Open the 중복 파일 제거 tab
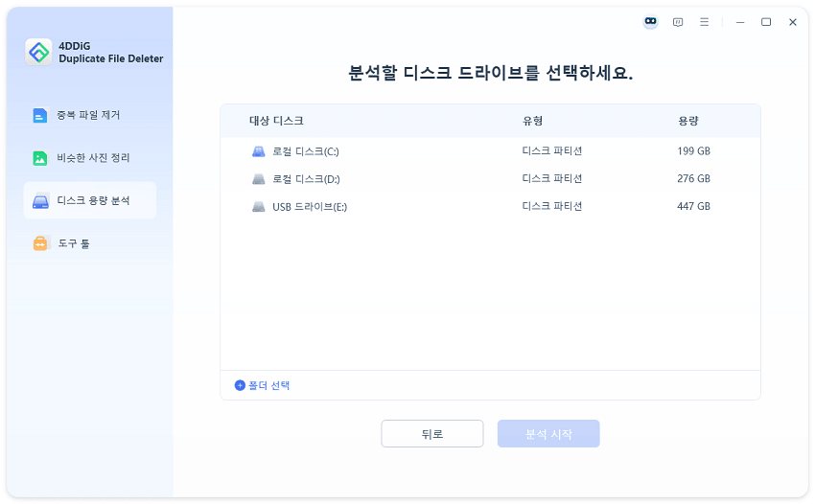Viewport: 815px width, 504px height. click(x=88, y=115)
